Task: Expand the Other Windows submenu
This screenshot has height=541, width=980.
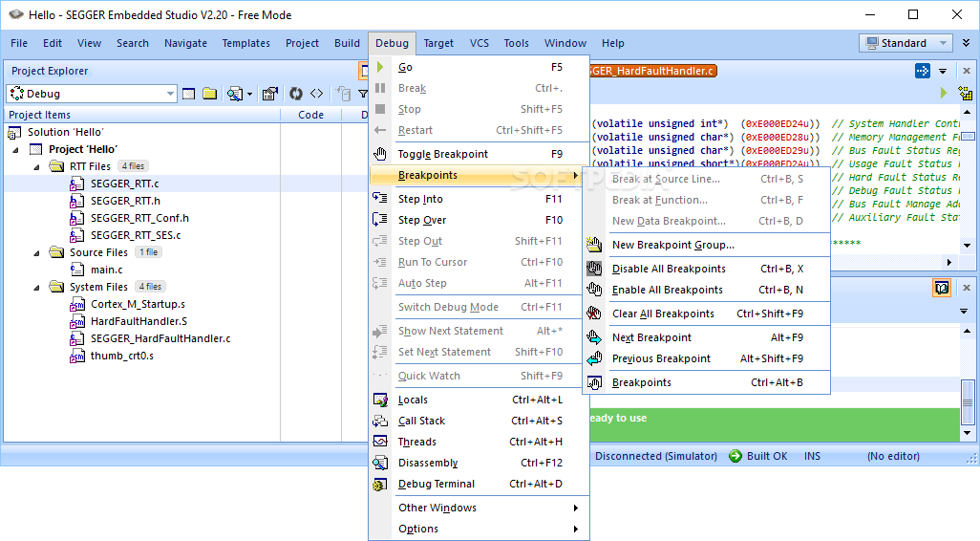Action: pyautogui.click(x=479, y=508)
